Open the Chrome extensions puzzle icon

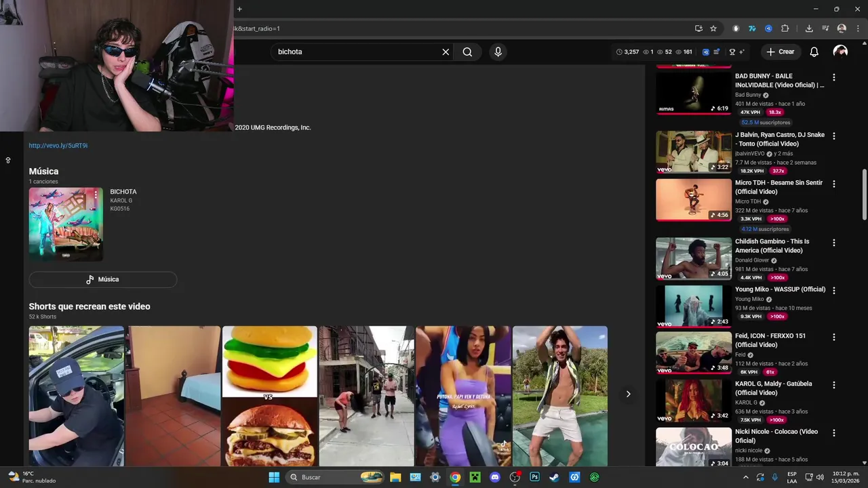(785, 28)
